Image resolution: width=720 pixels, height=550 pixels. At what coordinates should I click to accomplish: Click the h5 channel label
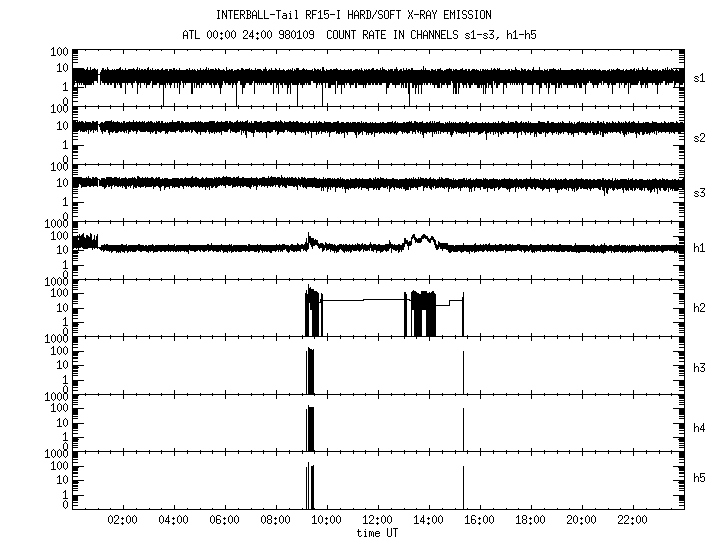(700, 480)
